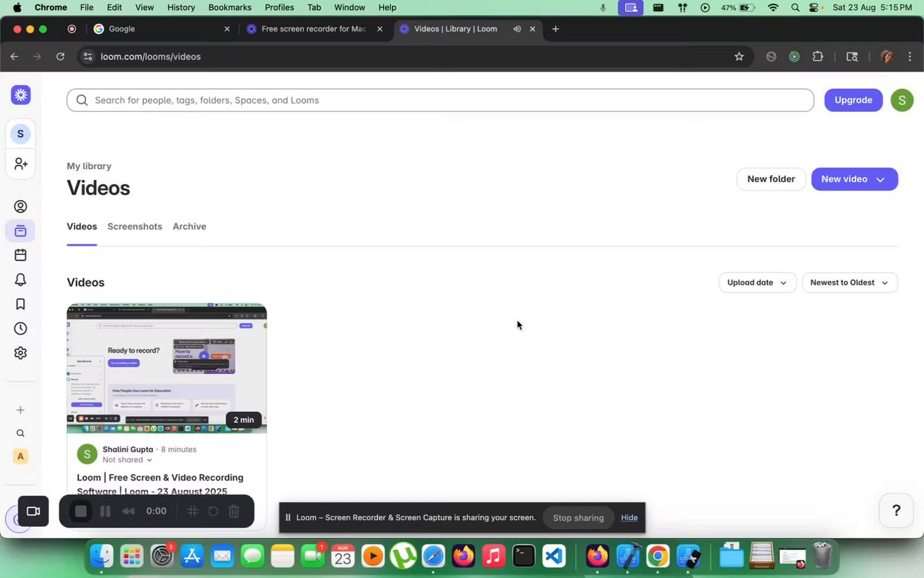This screenshot has height=578, width=924.
Task: Pause the recording in recorder bar
Action: click(x=105, y=512)
